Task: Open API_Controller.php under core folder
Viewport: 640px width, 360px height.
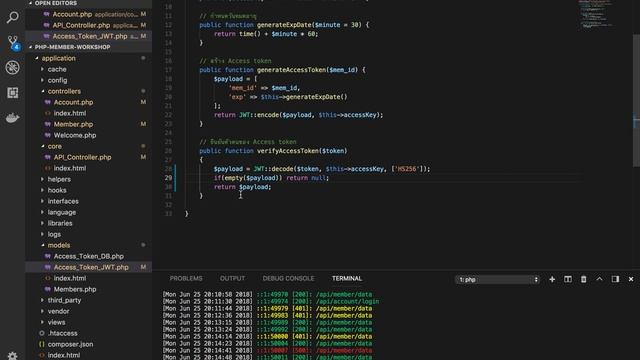Action: pyautogui.click(x=89, y=157)
